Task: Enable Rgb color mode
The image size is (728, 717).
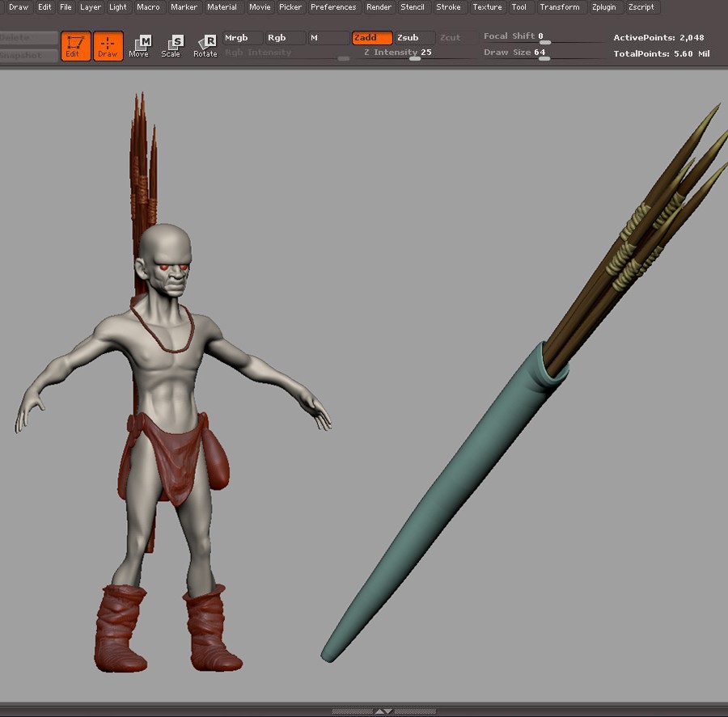Action: click(x=286, y=38)
